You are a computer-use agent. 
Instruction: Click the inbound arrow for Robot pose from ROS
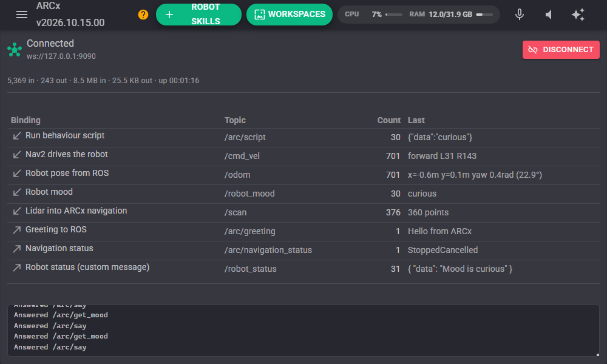point(16,174)
